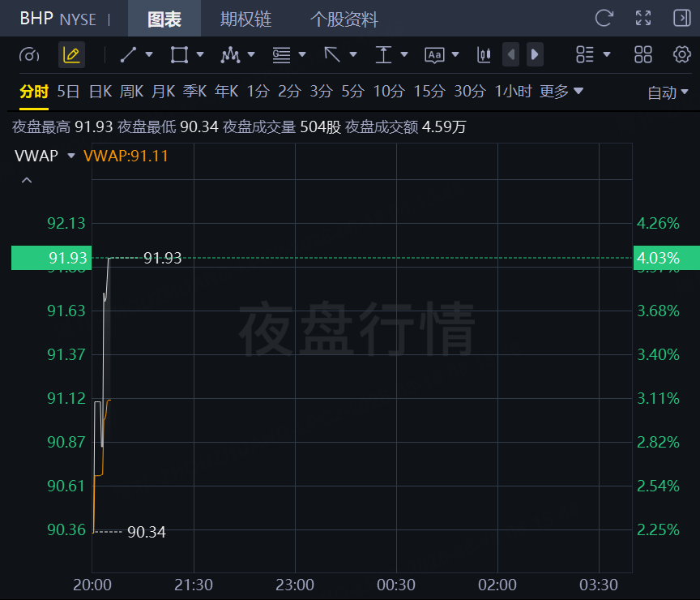This screenshot has height=600, width=700.
Task: Collapse the side panel icon
Action: point(681,19)
